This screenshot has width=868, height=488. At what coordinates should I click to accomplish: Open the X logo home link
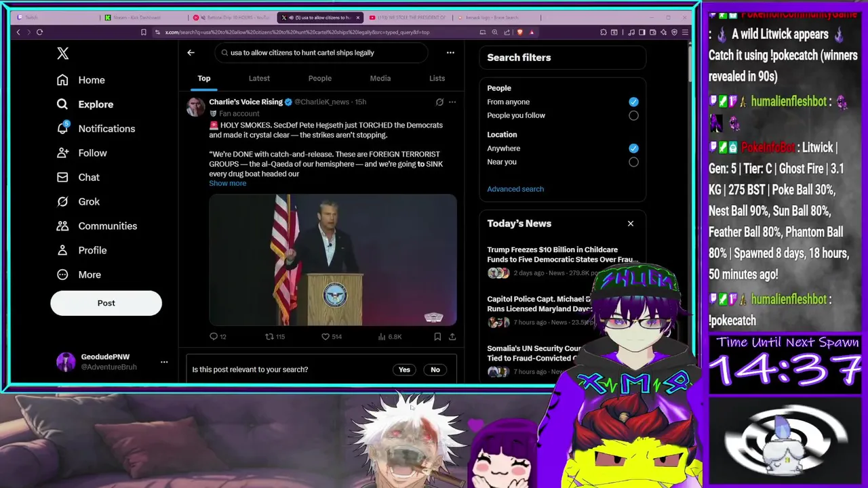point(62,54)
